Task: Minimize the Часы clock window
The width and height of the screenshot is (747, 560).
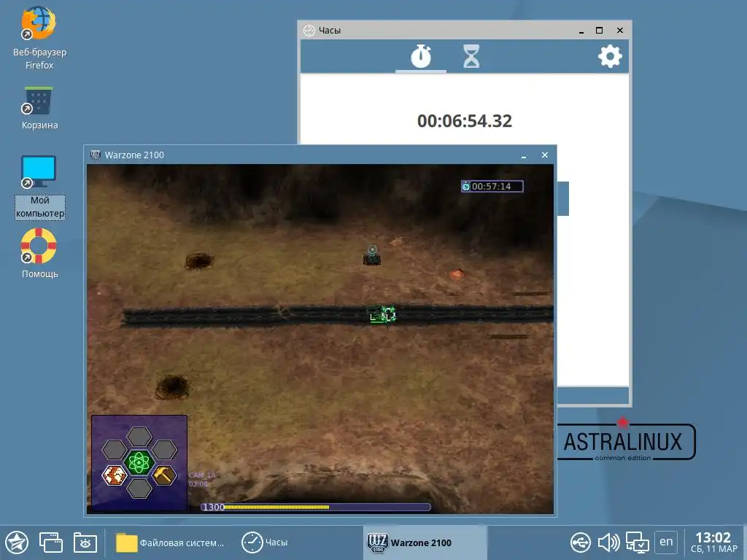Action: (581, 31)
